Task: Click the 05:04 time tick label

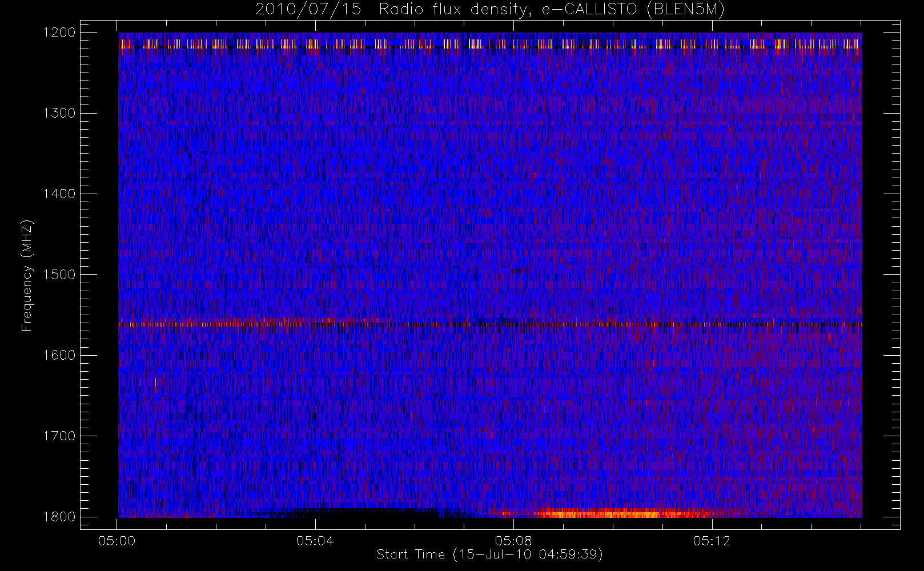Action: click(x=315, y=541)
